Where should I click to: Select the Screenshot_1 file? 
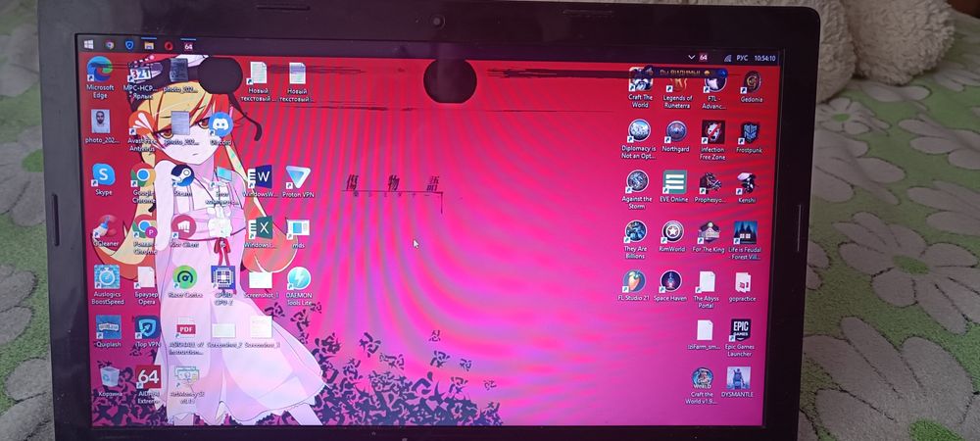(x=261, y=283)
